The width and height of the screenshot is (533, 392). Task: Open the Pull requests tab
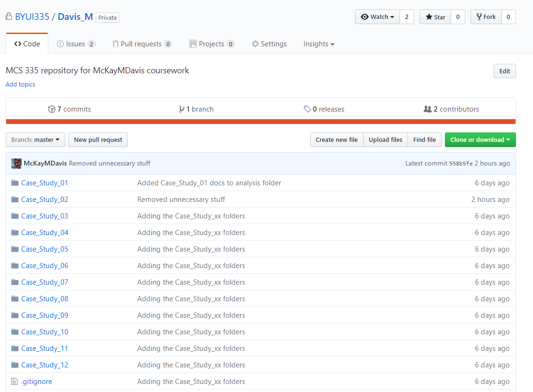click(141, 44)
